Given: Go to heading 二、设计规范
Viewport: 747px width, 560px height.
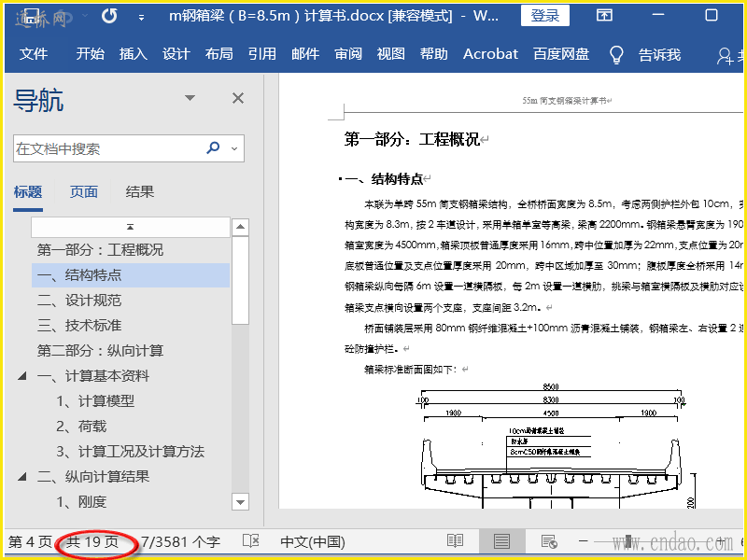Looking at the screenshot, I should [79, 300].
